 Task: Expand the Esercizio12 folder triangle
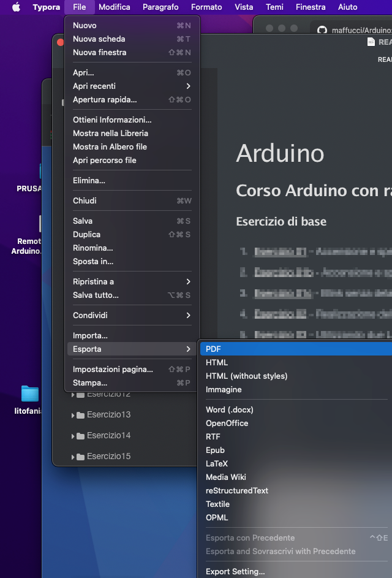tap(73, 394)
